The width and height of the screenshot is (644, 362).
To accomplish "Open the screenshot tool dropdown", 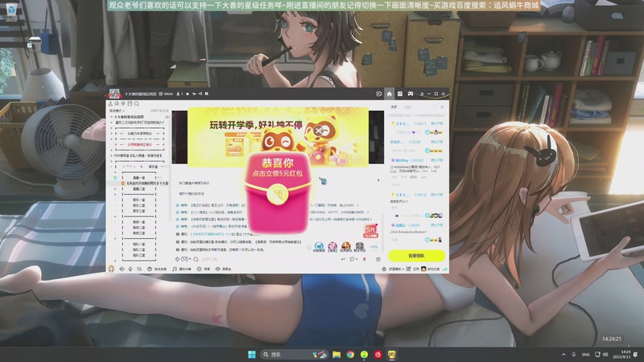I will [186, 259].
